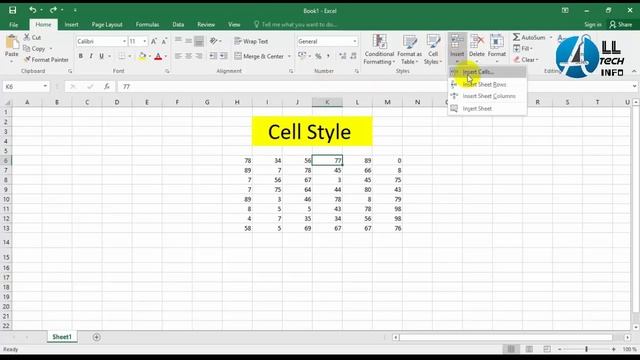Open the Clear dropdown
640x360 pixels.
[x=526, y=60]
